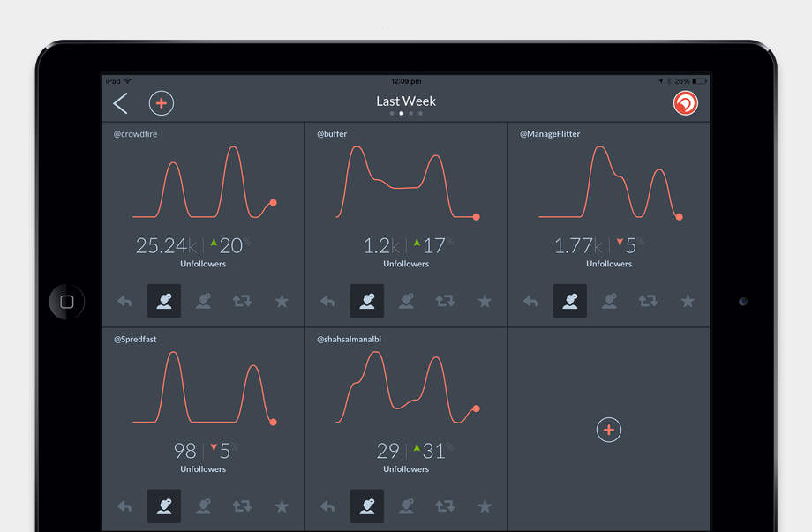Show retweets on the @shahsalmanalbi card
Viewport: 812px width, 532px height.
[446, 506]
